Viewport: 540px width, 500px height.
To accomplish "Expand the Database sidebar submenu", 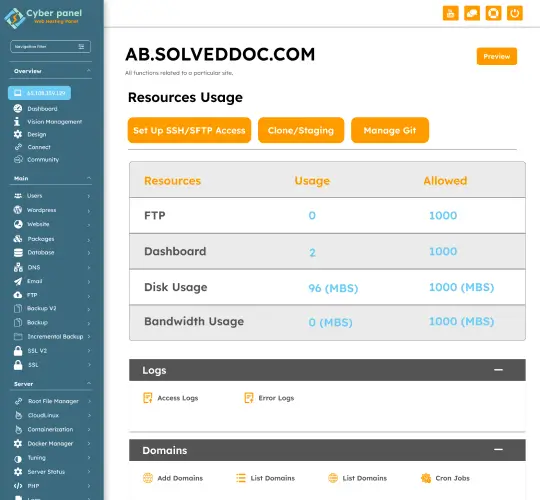I will 89,253.
